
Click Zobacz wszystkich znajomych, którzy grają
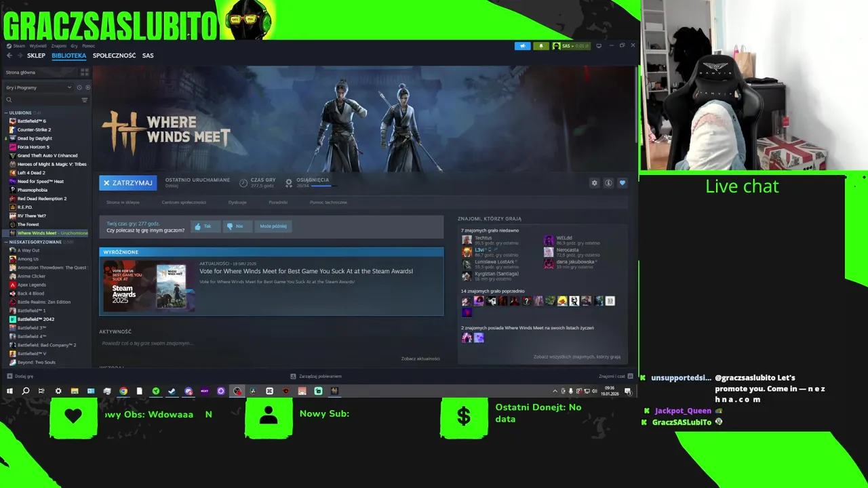click(577, 357)
